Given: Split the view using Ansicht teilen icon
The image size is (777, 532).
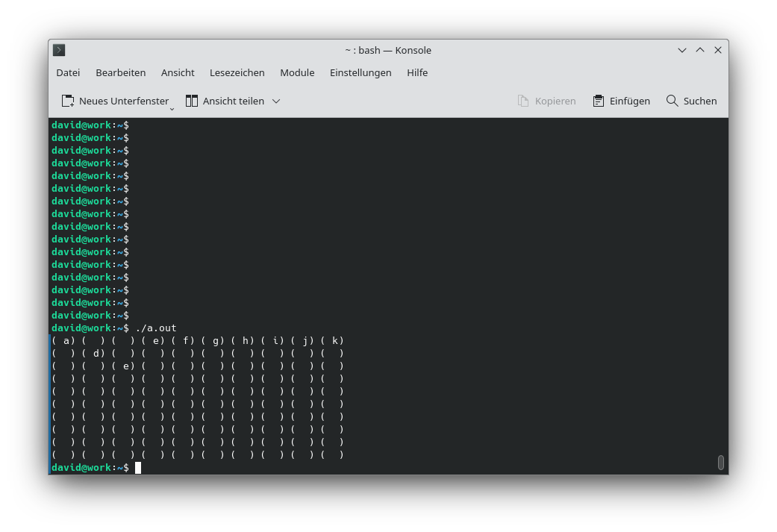Looking at the screenshot, I should point(191,101).
